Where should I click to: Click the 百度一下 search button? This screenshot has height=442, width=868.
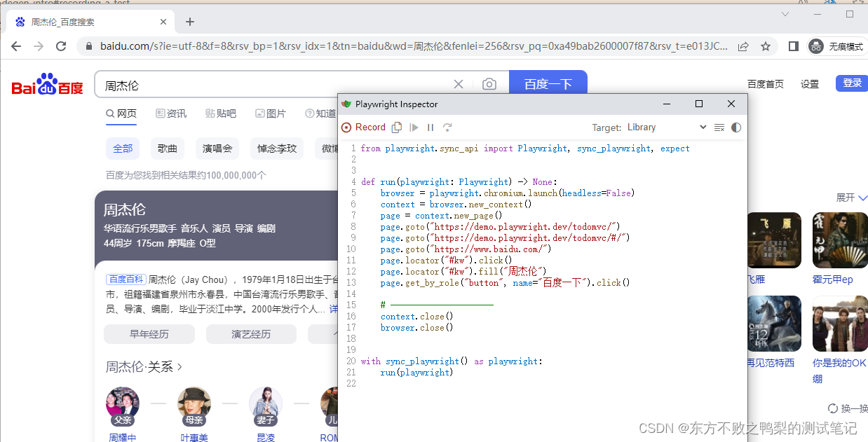(548, 84)
